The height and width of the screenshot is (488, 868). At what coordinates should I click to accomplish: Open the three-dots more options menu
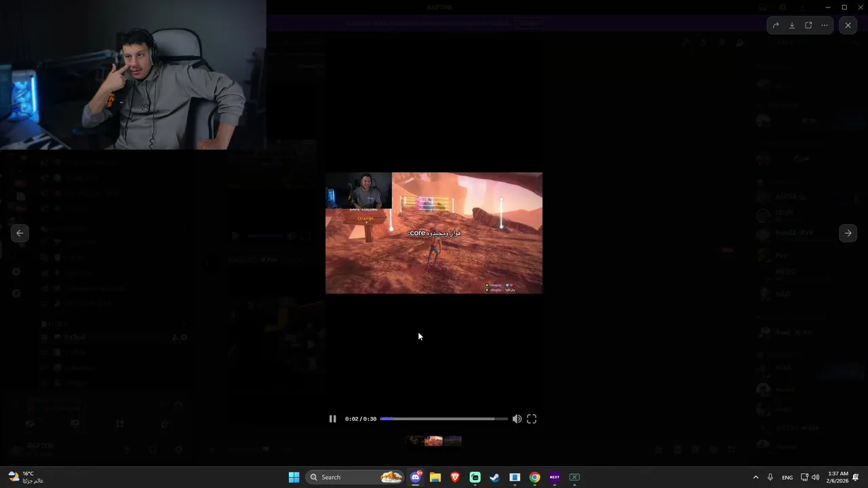[825, 25]
